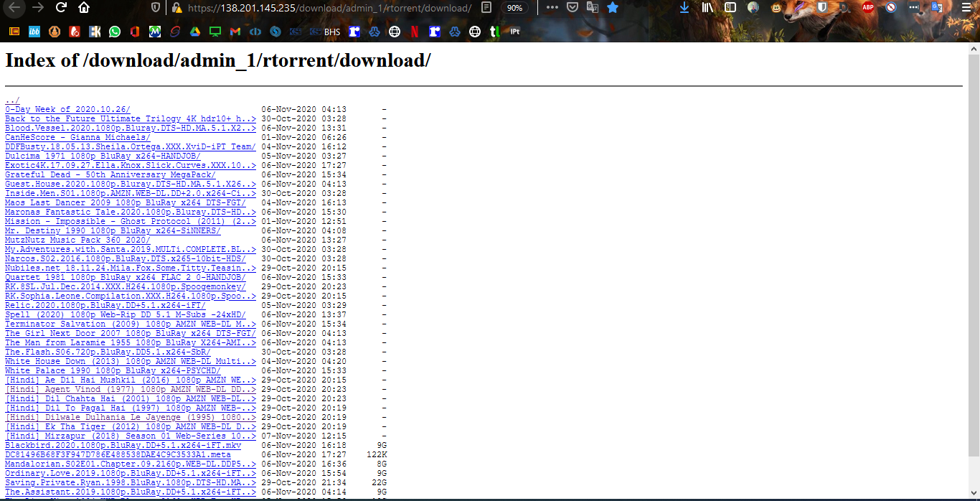
Task: Edit this bookmark with blue star
Action: pyautogui.click(x=613, y=8)
